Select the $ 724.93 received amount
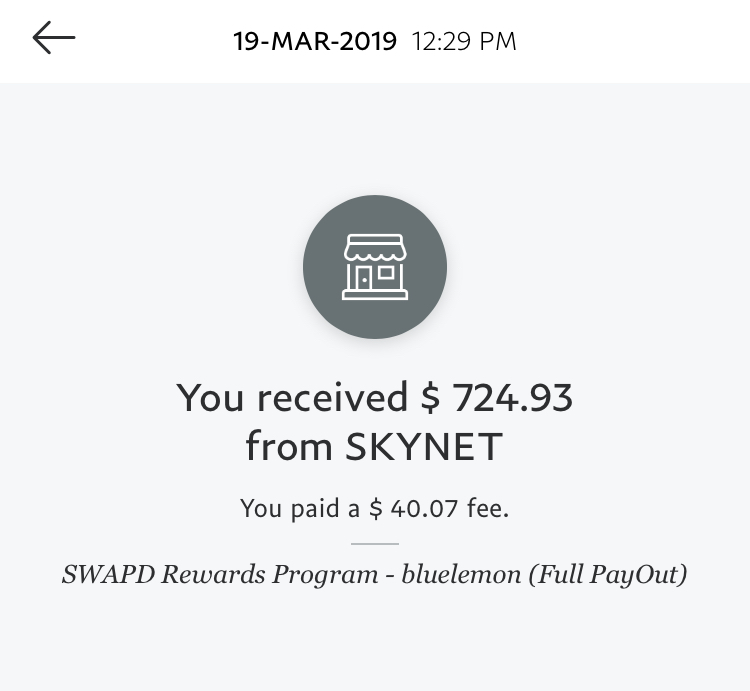Image resolution: width=750 pixels, height=691 pixels. [496, 397]
